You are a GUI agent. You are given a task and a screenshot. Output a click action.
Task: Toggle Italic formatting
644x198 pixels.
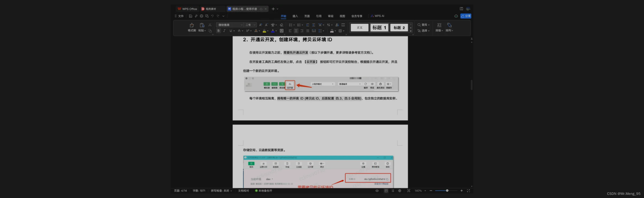pos(224,31)
